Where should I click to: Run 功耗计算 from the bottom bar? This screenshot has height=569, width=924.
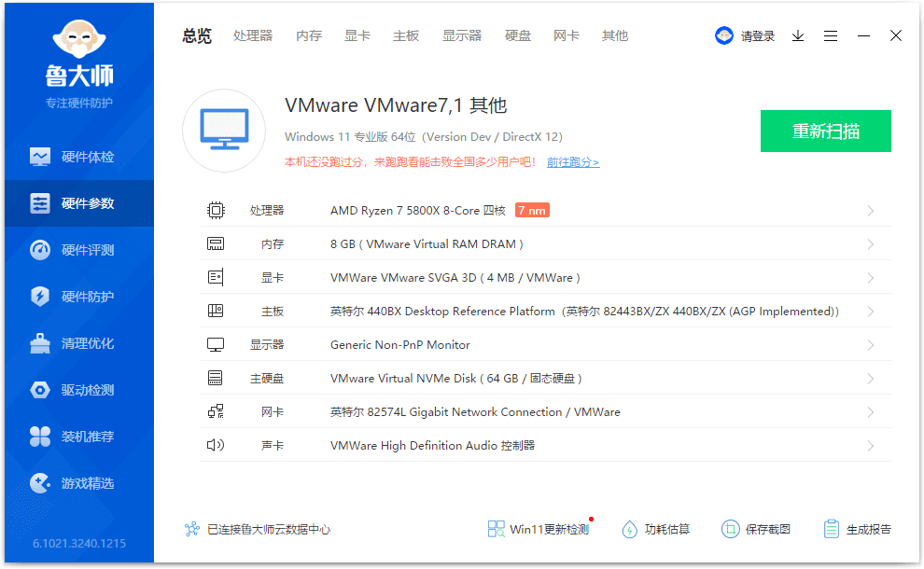point(657,529)
